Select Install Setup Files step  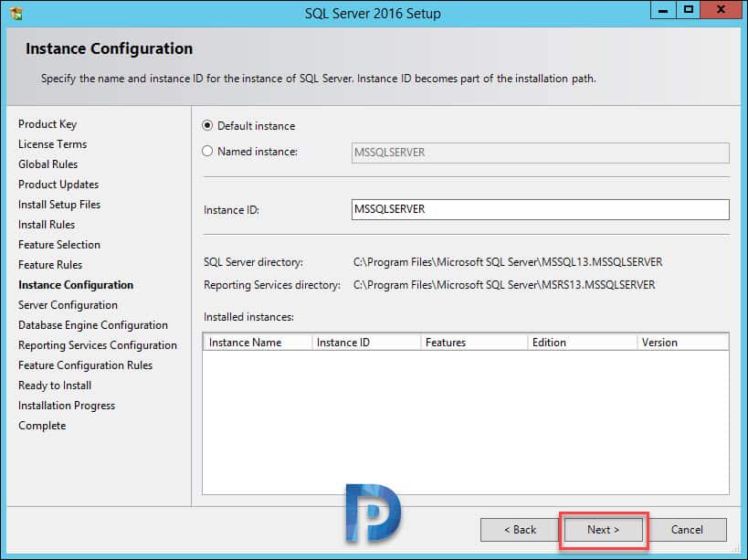[59, 204]
